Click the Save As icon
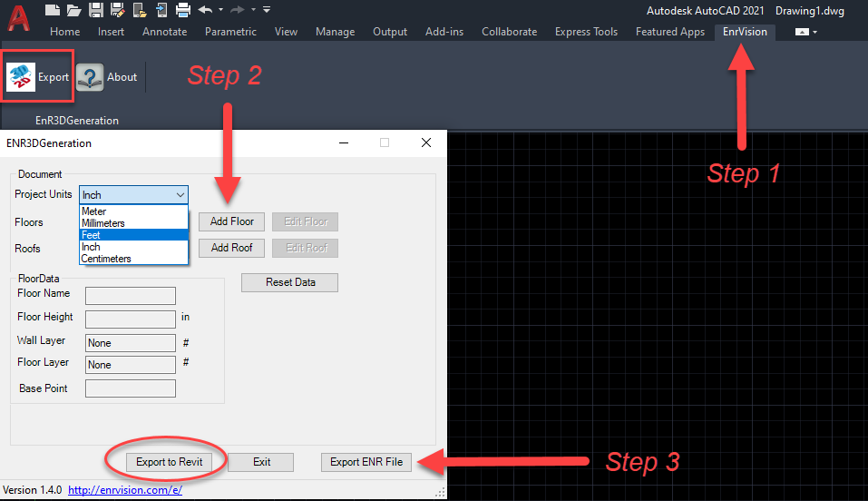 118,10
